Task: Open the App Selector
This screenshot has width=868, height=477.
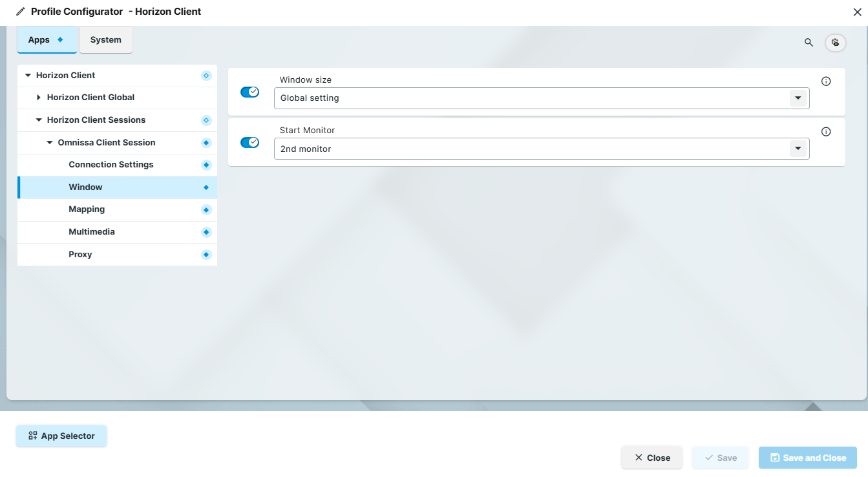Action: click(61, 436)
